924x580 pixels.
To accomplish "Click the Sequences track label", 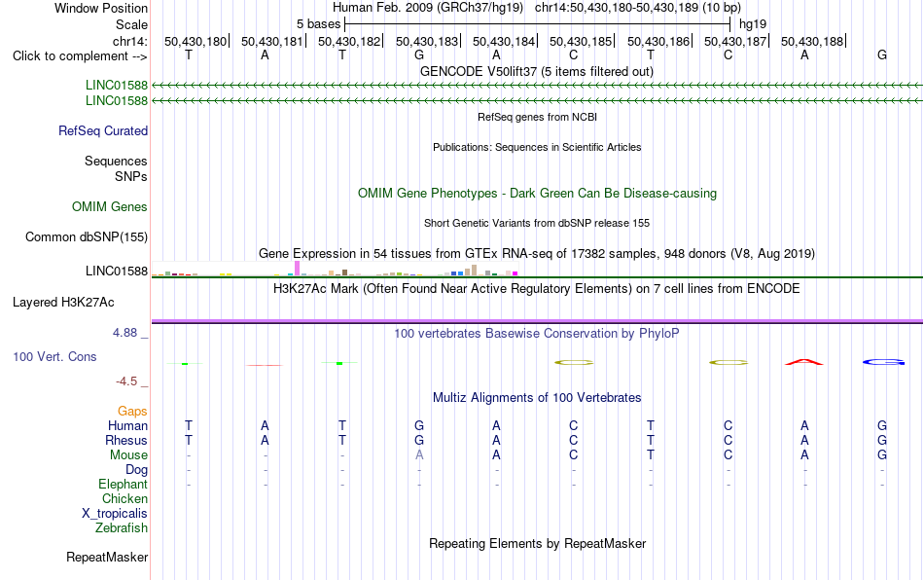I will (x=116, y=161).
